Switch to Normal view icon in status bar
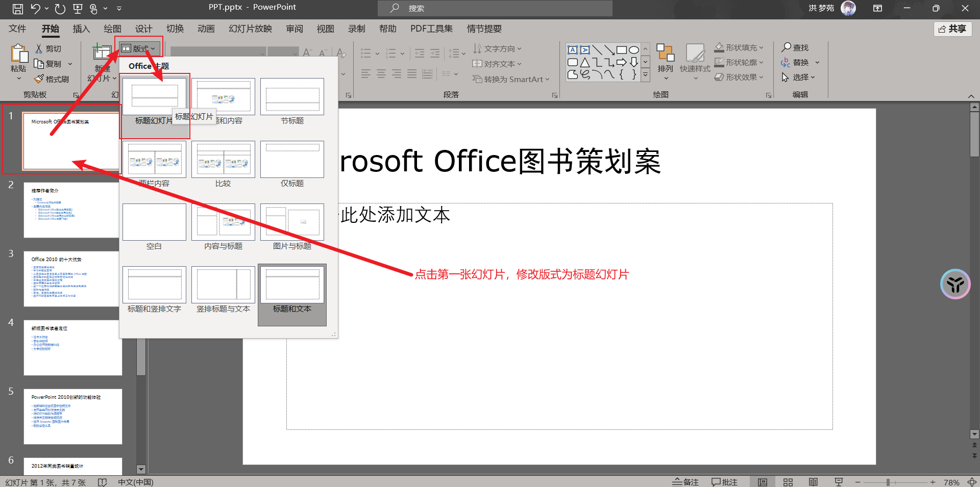980x487 pixels. tap(763, 482)
